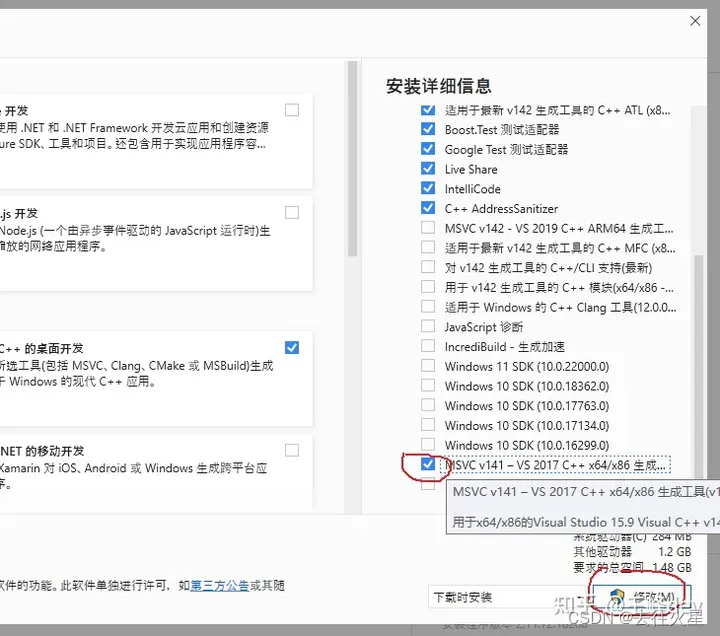Uncheck the C++ ATL for v142 component
720x636 pixels.
428,110
